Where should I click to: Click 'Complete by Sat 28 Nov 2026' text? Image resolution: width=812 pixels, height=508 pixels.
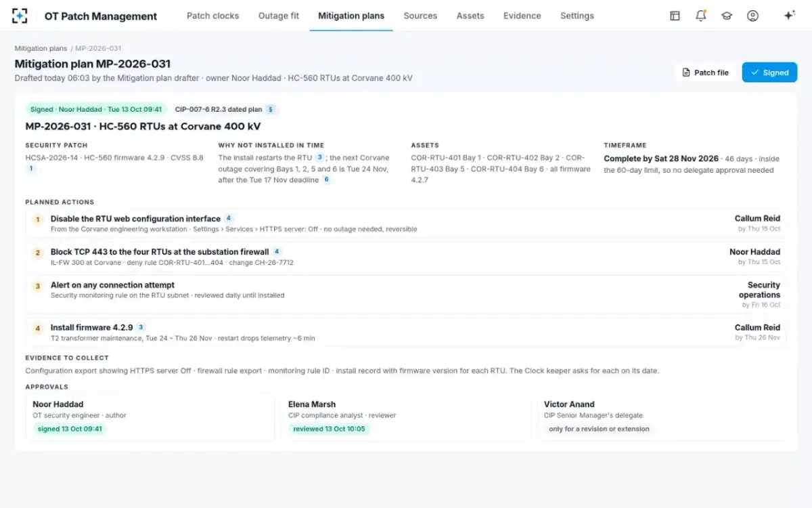(661, 158)
